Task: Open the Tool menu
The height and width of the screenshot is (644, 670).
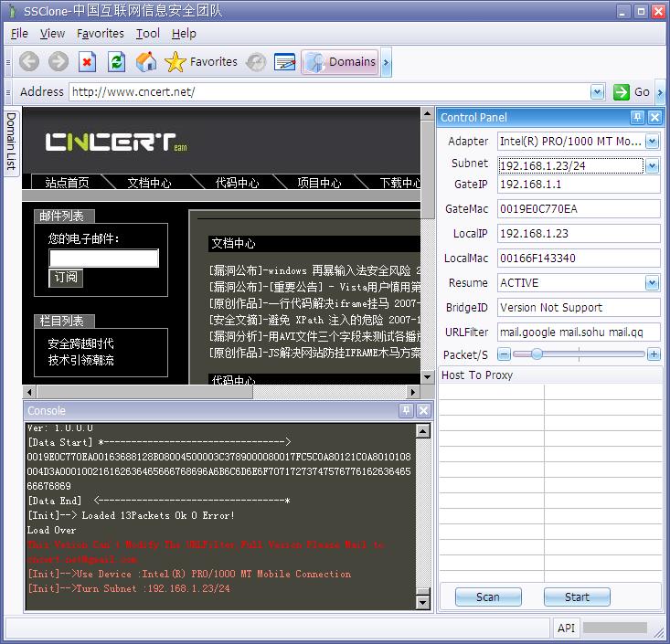Action: (x=147, y=33)
